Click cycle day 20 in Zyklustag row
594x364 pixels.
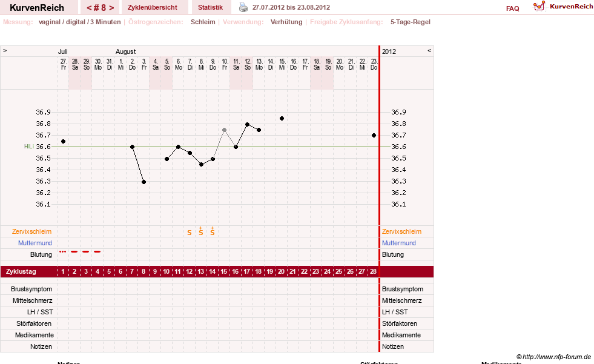[x=281, y=271]
